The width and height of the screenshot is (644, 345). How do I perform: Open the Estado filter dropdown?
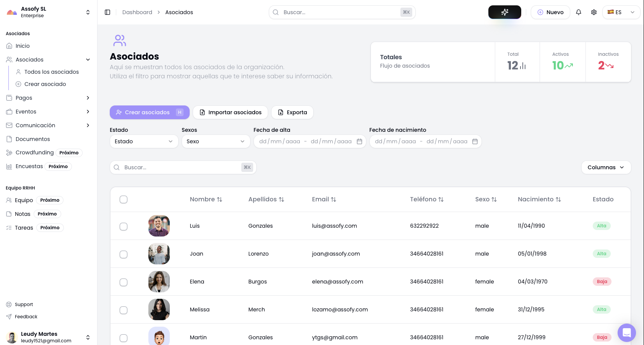[144, 141]
